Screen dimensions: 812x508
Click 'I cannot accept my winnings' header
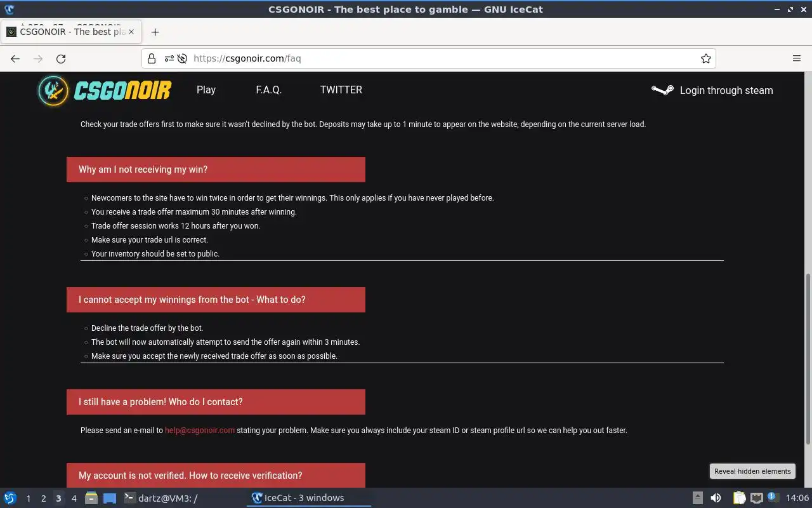click(216, 300)
